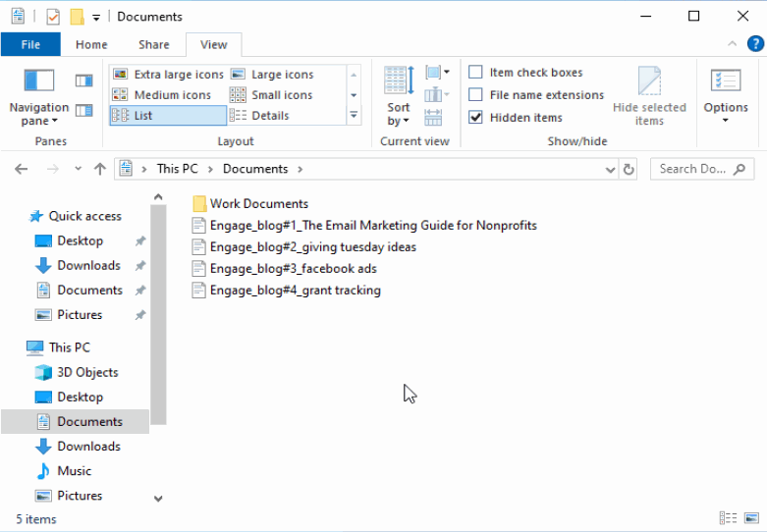Expand the layout gallery more arrow
The height and width of the screenshot is (532, 767).
[x=354, y=116]
